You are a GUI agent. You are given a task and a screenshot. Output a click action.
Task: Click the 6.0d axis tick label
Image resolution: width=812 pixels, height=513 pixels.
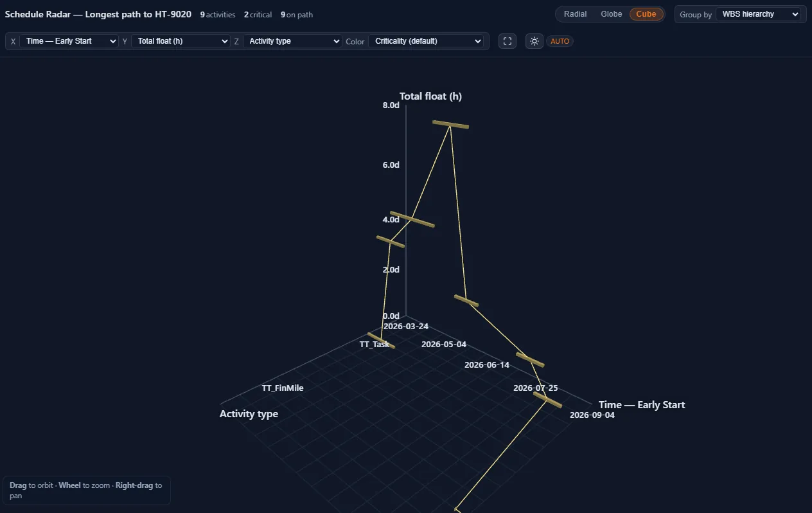click(x=391, y=165)
